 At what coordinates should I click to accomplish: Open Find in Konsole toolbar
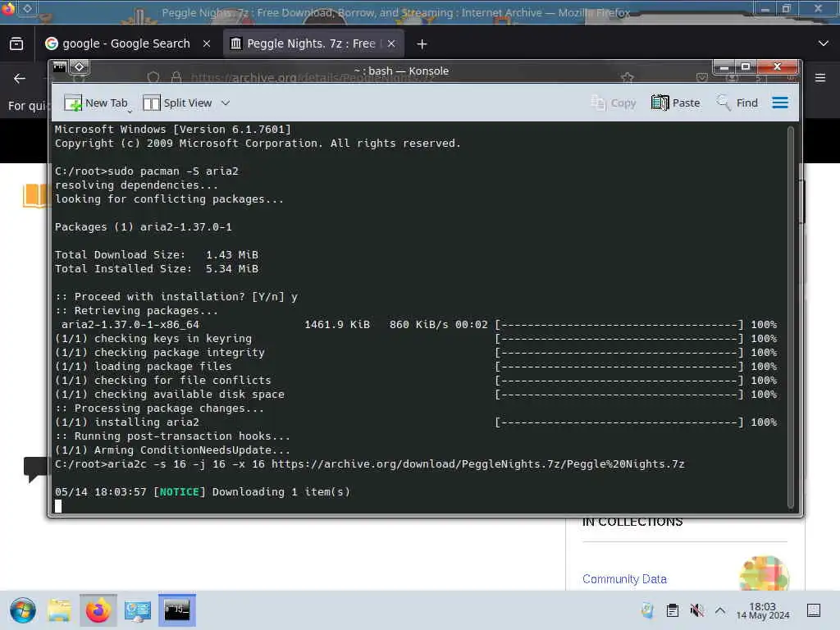click(737, 103)
